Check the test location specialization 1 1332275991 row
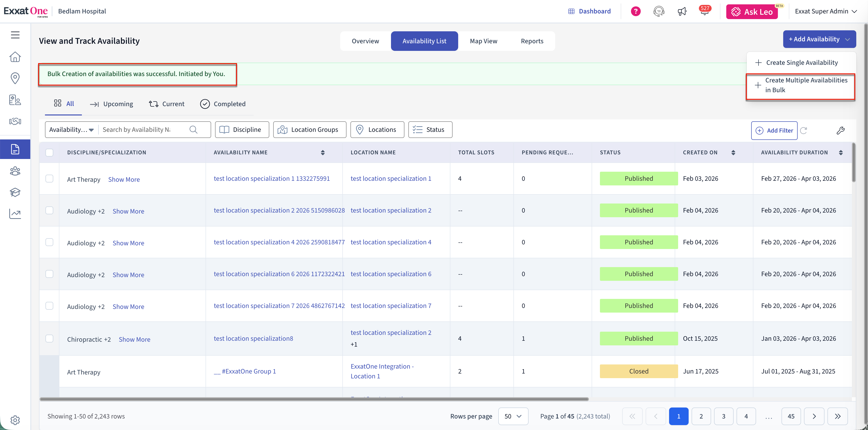The height and width of the screenshot is (430, 868). point(50,178)
